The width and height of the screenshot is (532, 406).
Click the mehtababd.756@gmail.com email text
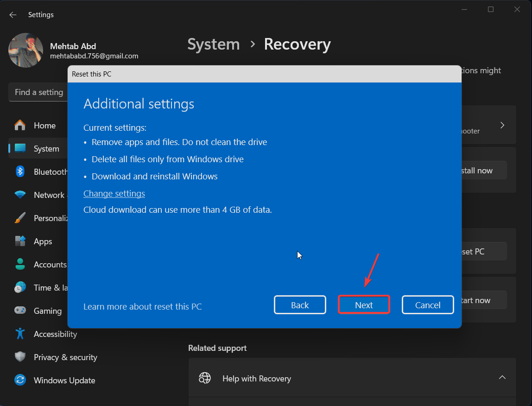click(94, 56)
